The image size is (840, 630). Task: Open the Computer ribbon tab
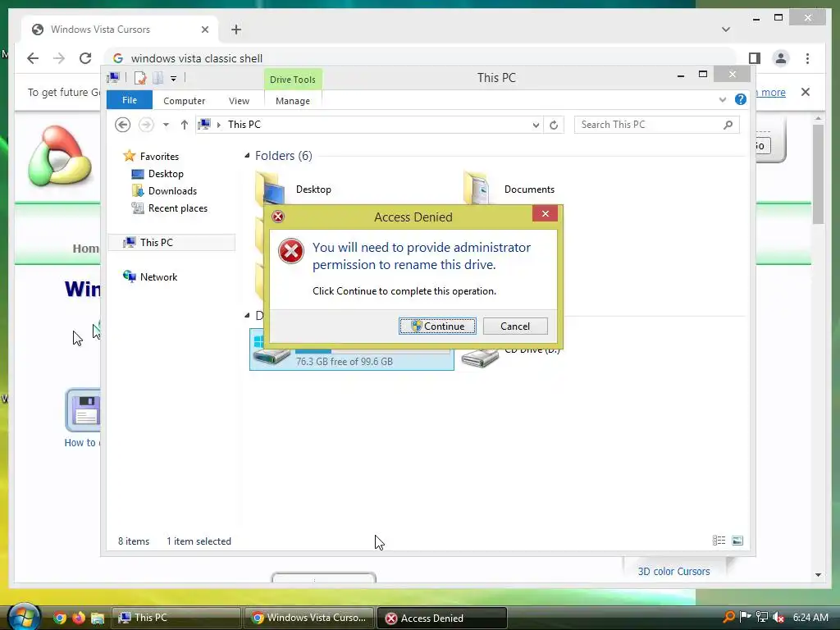click(185, 101)
